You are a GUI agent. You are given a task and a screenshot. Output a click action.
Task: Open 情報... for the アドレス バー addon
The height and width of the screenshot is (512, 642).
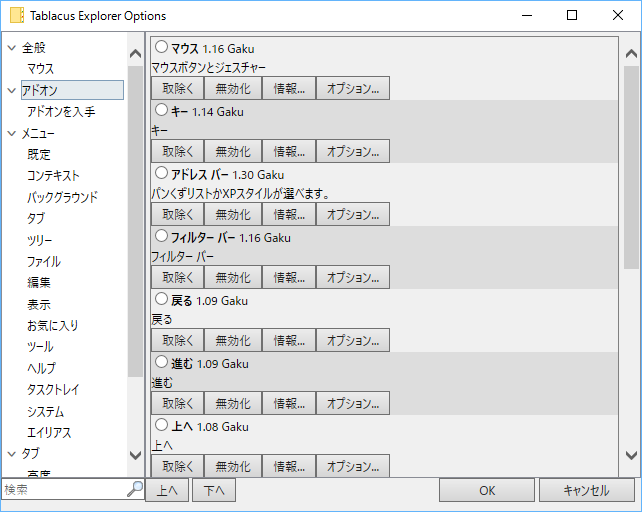coord(289,214)
